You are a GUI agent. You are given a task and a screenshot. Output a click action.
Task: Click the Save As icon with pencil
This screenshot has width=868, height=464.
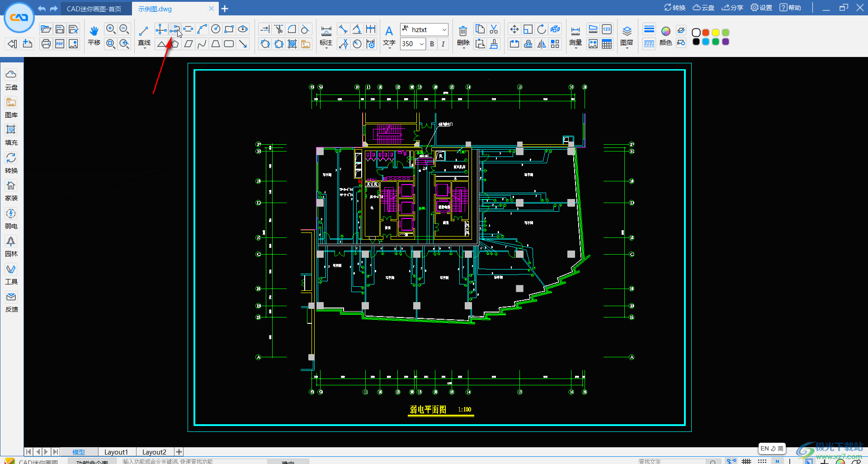[x=73, y=29]
